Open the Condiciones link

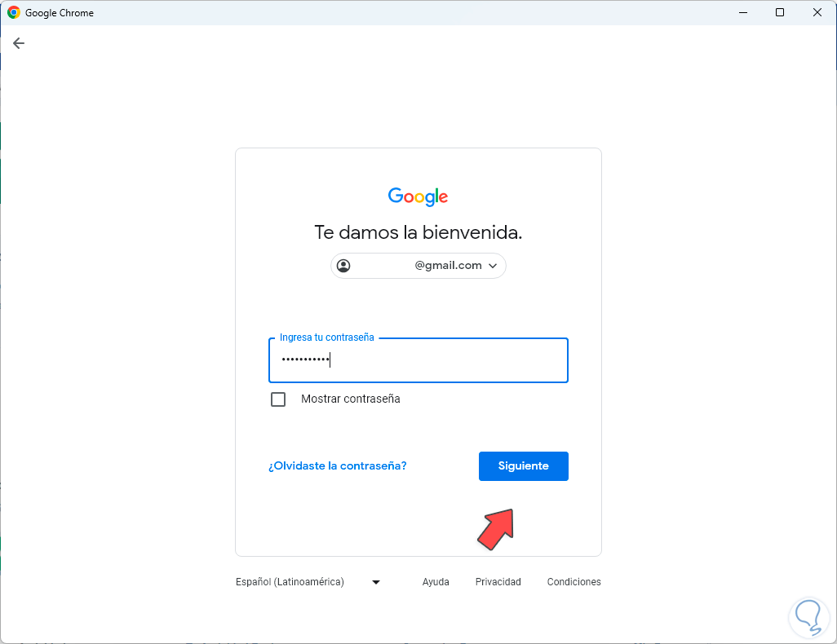(x=573, y=581)
